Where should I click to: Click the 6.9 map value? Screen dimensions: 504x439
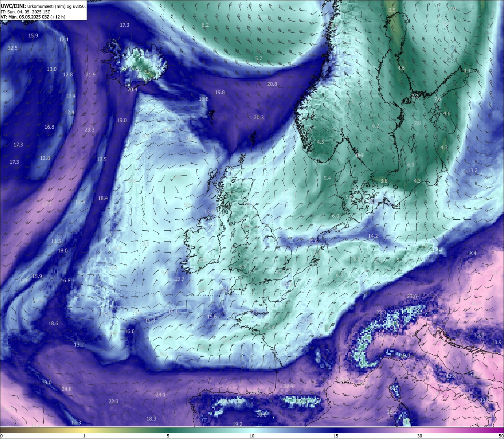click(x=411, y=165)
